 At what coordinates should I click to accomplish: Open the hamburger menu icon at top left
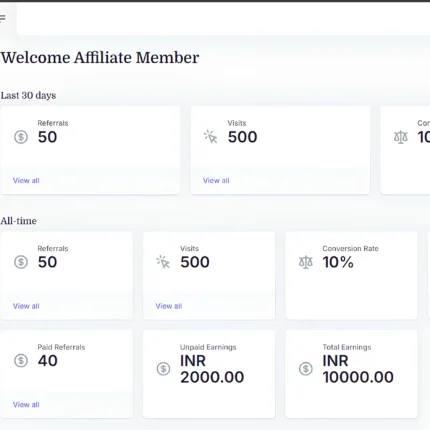tap(2, 18)
